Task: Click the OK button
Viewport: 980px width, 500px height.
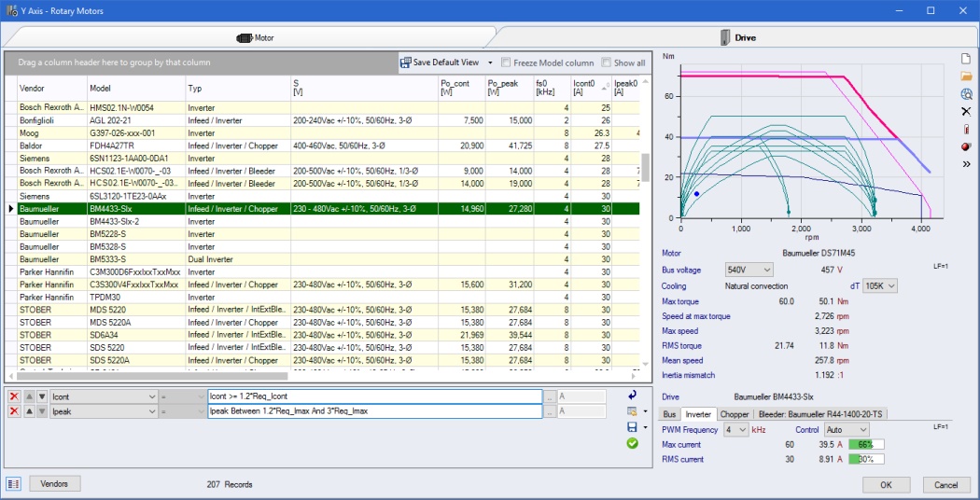Action: tap(886, 485)
